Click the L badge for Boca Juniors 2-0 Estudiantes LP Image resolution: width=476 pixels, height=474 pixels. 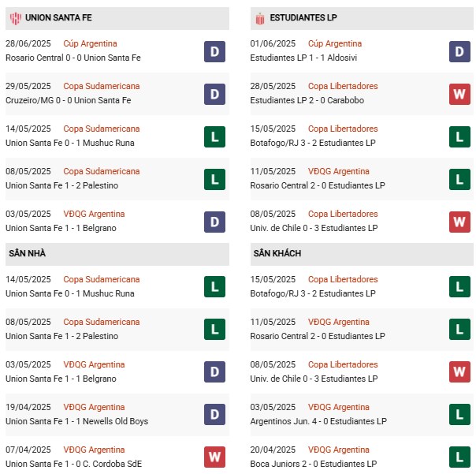coord(459,458)
